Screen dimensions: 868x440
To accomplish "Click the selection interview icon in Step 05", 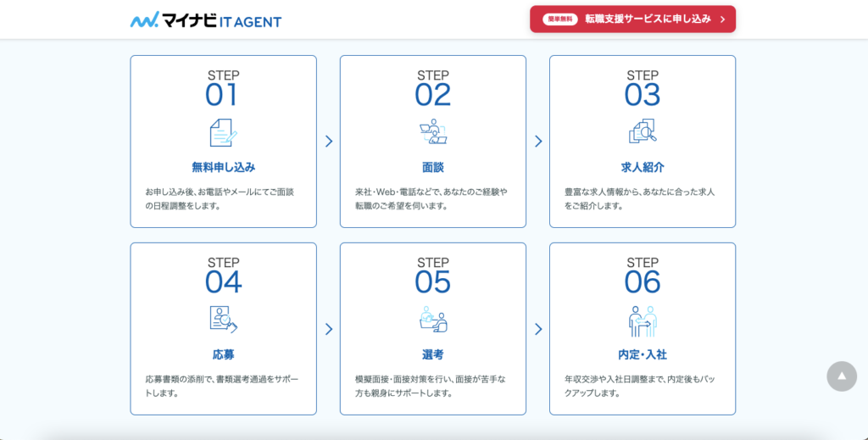I will click(x=433, y=319).
